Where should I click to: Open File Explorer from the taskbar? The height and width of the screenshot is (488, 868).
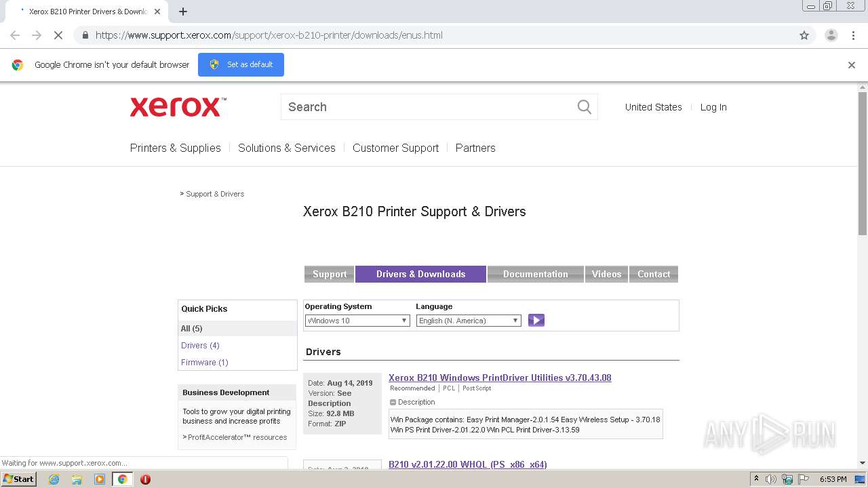(77, 479)
